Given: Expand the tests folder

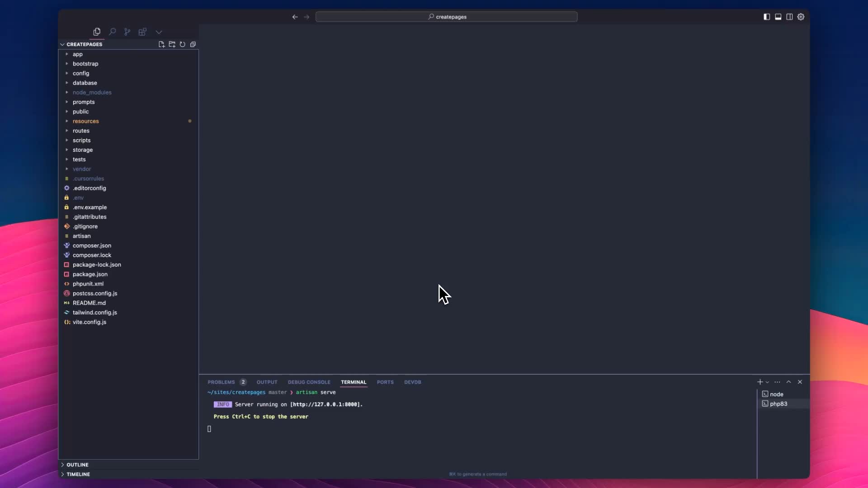Looking at the screenshot, I should 128,160.
